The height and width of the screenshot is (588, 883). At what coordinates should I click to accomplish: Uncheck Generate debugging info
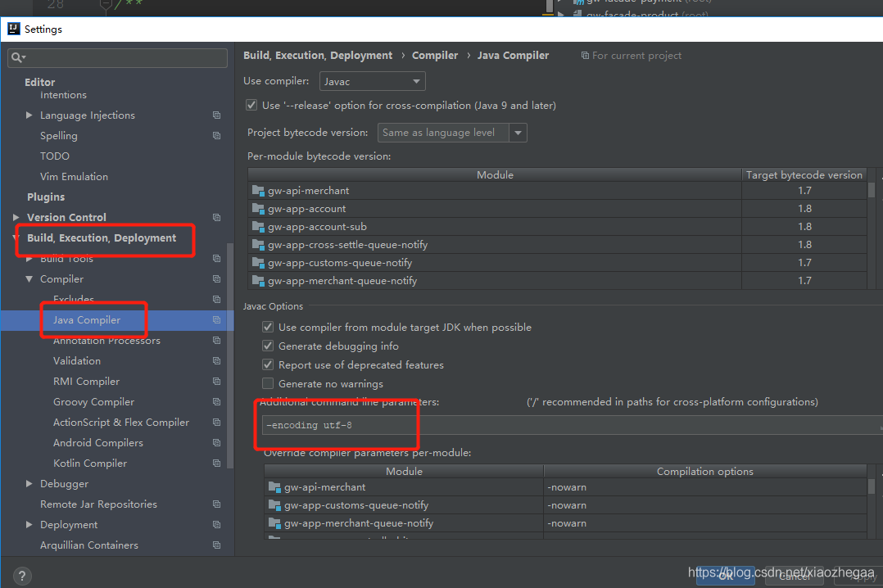(x=268, y=346)
